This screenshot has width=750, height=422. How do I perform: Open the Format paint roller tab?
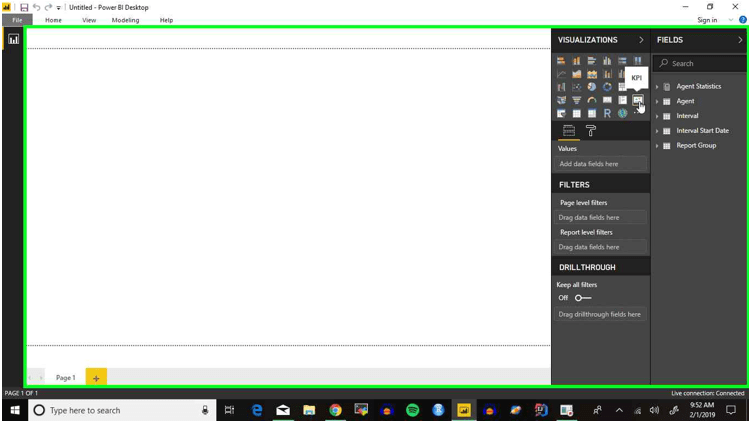point(591,131)
